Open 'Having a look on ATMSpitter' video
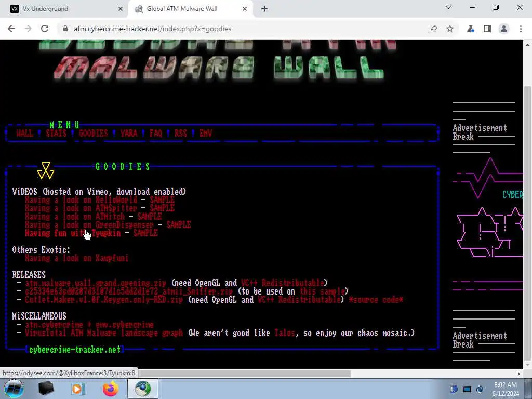The width and height of the screenshot is (532, 399). pyautogui.click(x=81, y=208)
